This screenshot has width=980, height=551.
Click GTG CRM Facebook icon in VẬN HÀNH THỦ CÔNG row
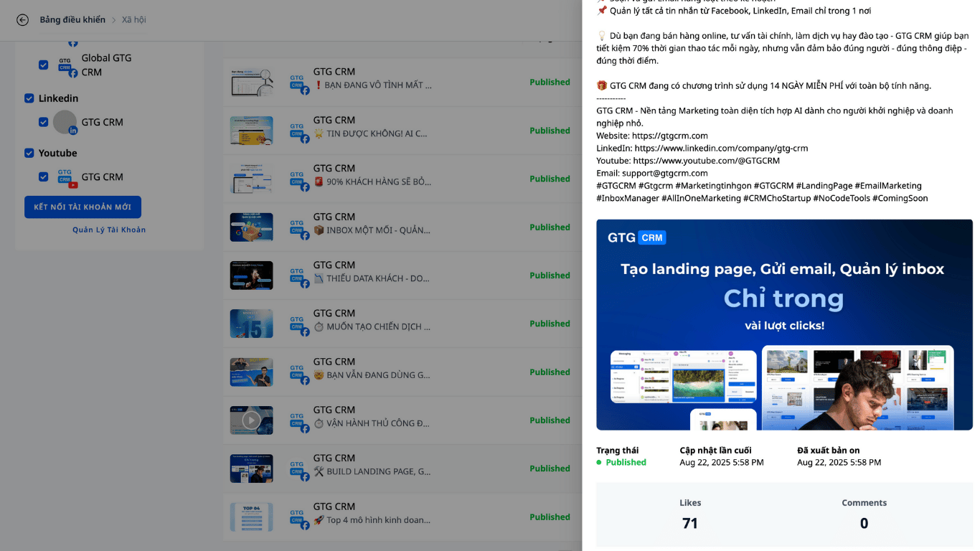(x=299, y=422)
